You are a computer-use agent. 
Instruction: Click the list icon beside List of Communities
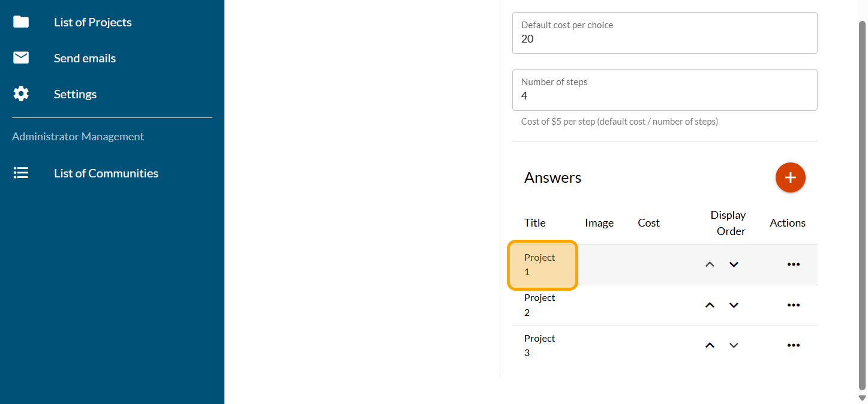pyautogui.click(x=21, y=173)
